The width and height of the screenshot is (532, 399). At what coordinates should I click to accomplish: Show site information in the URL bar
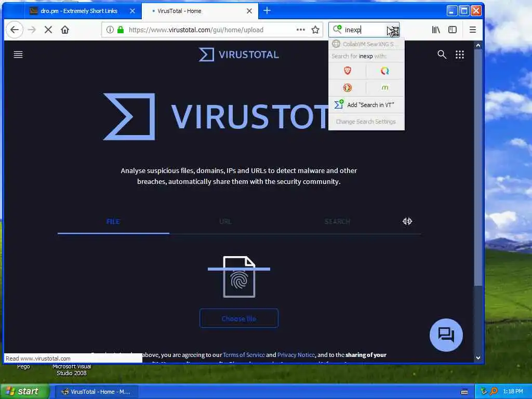[110, 30]
